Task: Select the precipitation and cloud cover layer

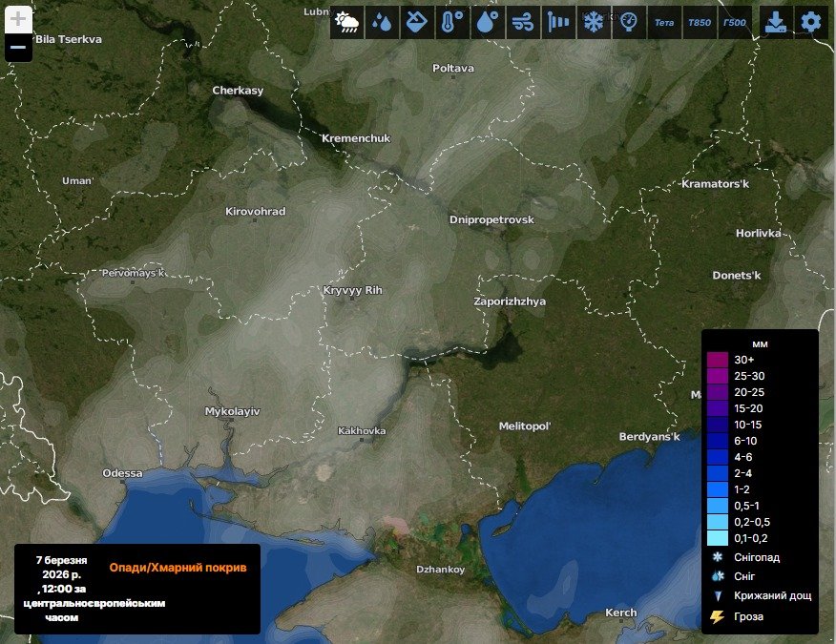Action: point(347,21)
